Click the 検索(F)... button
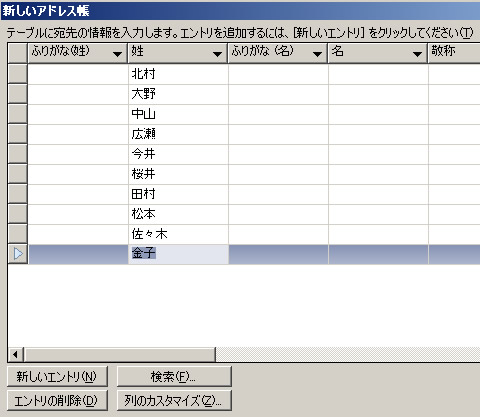Screen dimensions: 480x417 [x=174, y=377]
